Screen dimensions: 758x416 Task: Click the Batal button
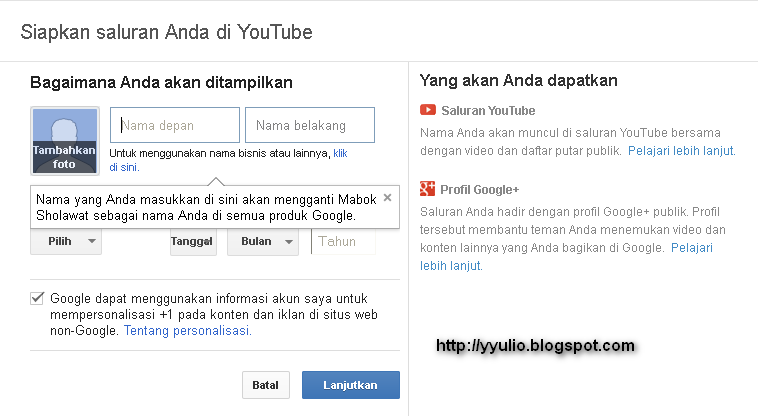tap(265, 385)
